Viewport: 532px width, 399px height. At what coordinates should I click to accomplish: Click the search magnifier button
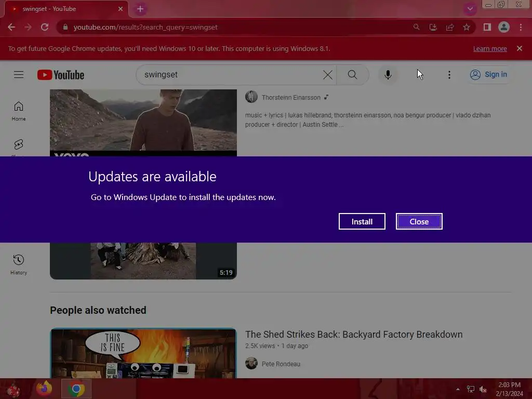pyautogui.click(x=353, y=75)
